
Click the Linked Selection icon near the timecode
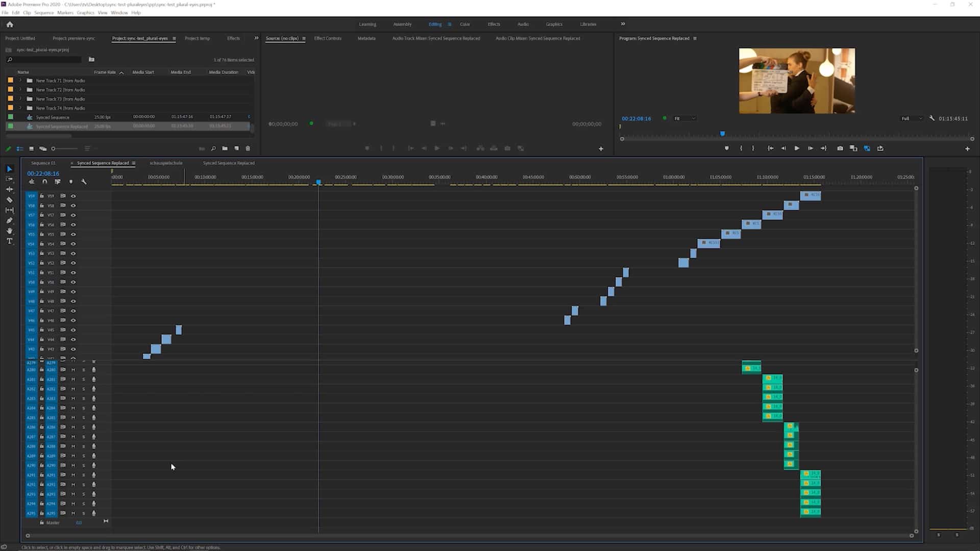(x=58, y=182)
